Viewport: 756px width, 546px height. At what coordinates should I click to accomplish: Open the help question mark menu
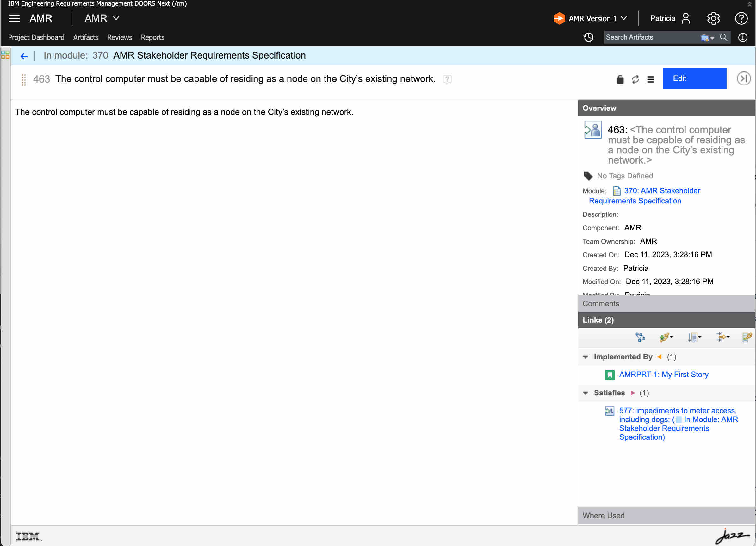tap(741, 18)
